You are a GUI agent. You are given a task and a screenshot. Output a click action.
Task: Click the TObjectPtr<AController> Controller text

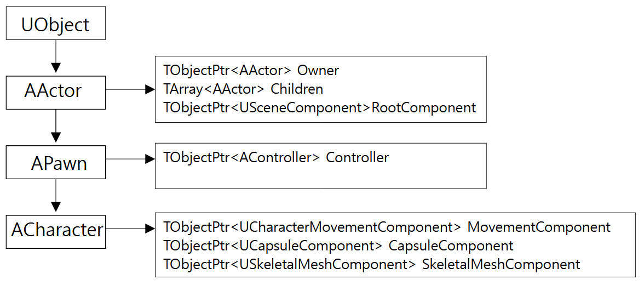click(x=276, y=158)
